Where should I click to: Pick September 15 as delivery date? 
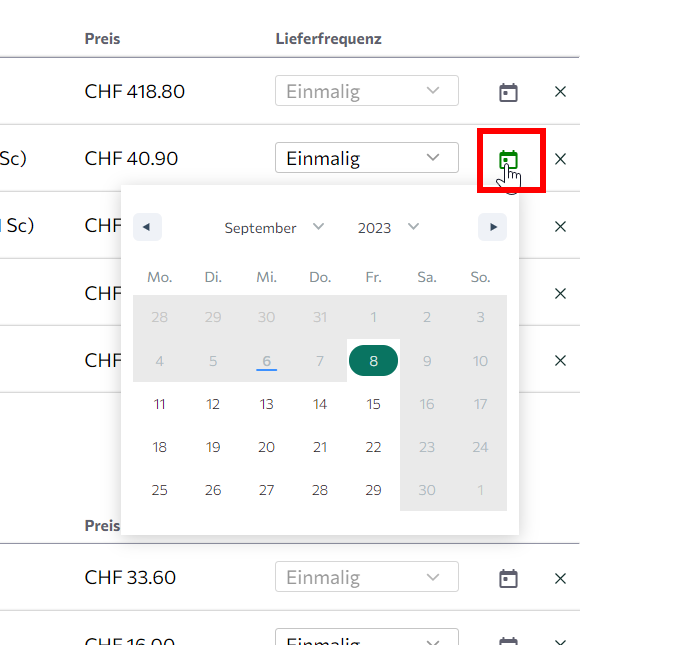pos(373,404)
